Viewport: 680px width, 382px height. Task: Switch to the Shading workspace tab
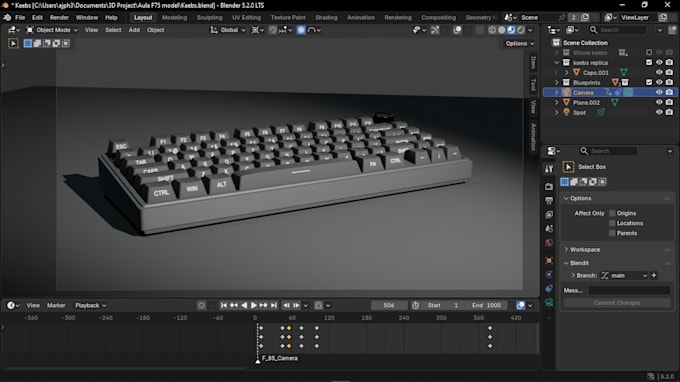pyautogui.click(x=326, y=18)
